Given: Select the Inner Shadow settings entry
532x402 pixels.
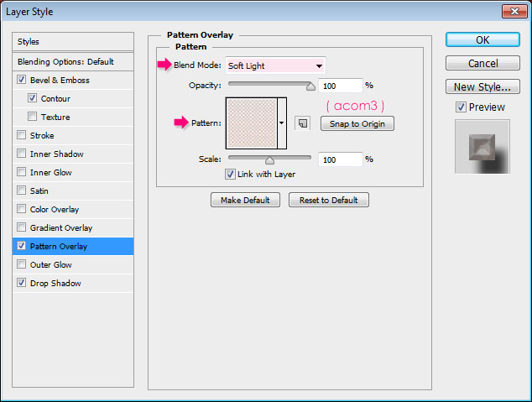Looking at the screenshot, I should 57,154.
